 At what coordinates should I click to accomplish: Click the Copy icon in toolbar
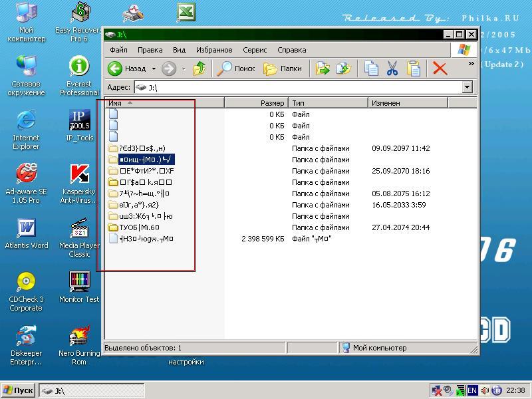tap(371, 68)
